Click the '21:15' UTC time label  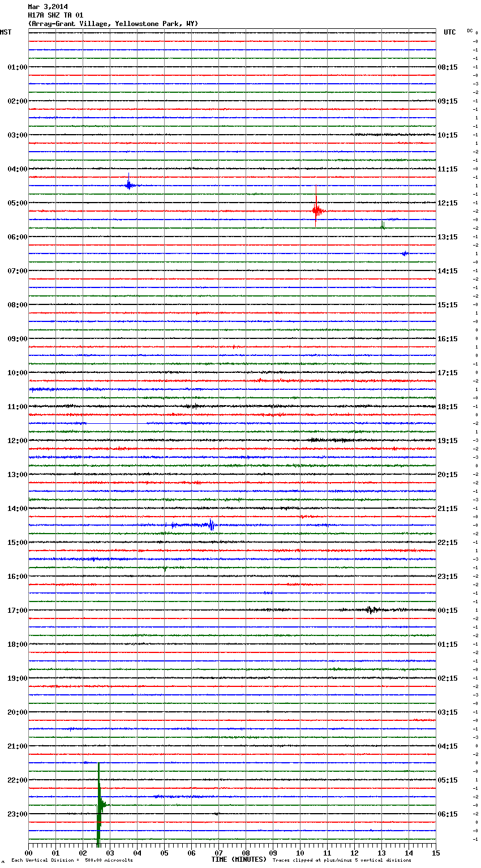448,509
